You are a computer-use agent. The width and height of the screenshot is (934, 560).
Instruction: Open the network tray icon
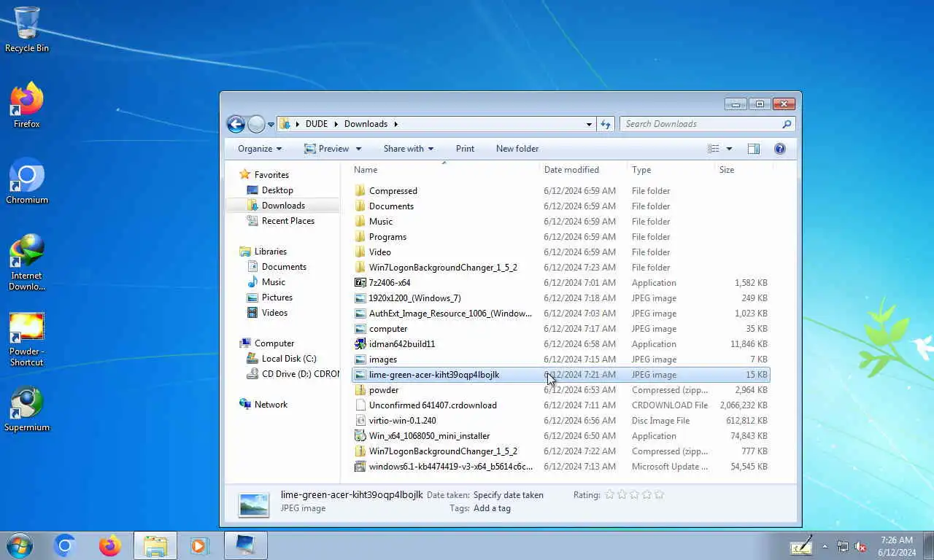pos(843,546)
